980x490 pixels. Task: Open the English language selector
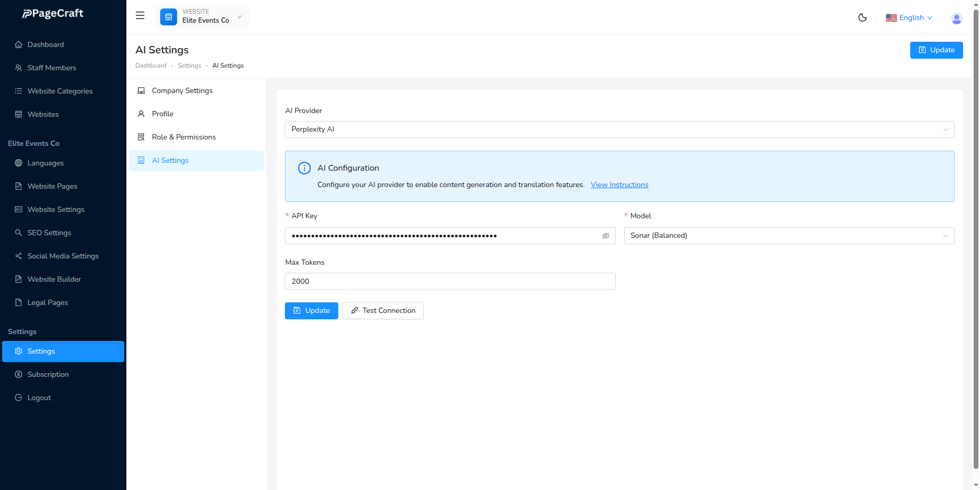point(909,18)
